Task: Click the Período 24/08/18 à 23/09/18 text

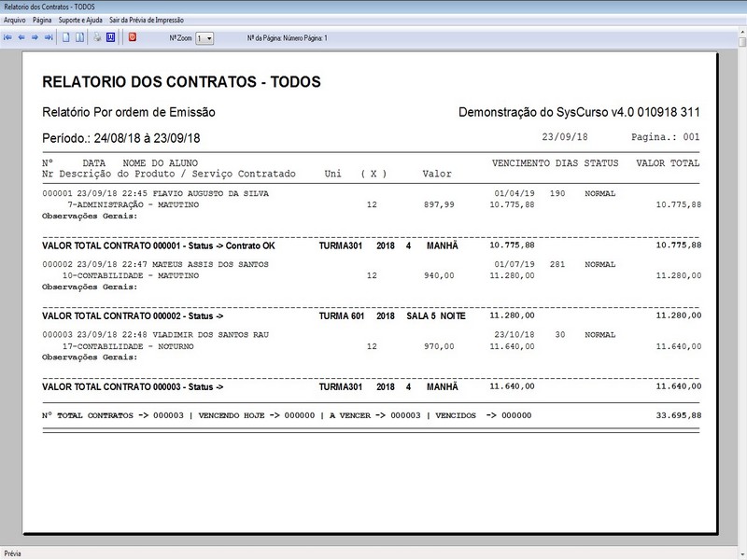Action: point(121,138)
